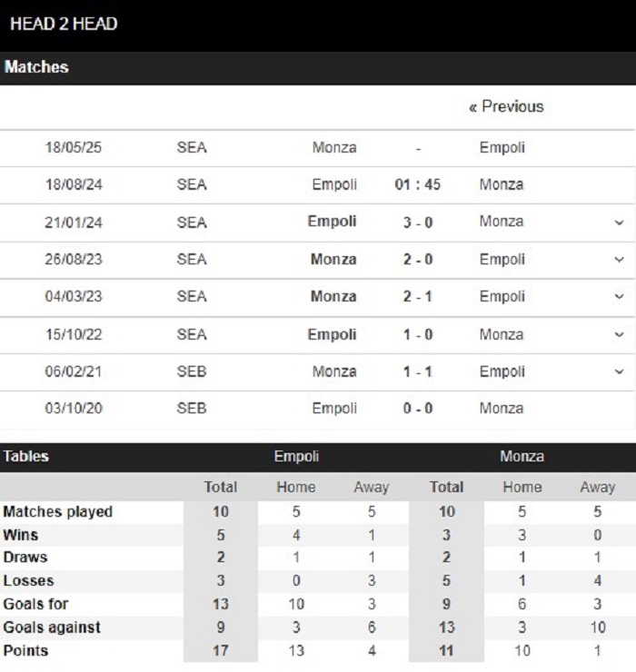The width and height of the screenshot is (636, 672).
Task: Click bold Empoli in 1 - 0 match
Action: 332,335
